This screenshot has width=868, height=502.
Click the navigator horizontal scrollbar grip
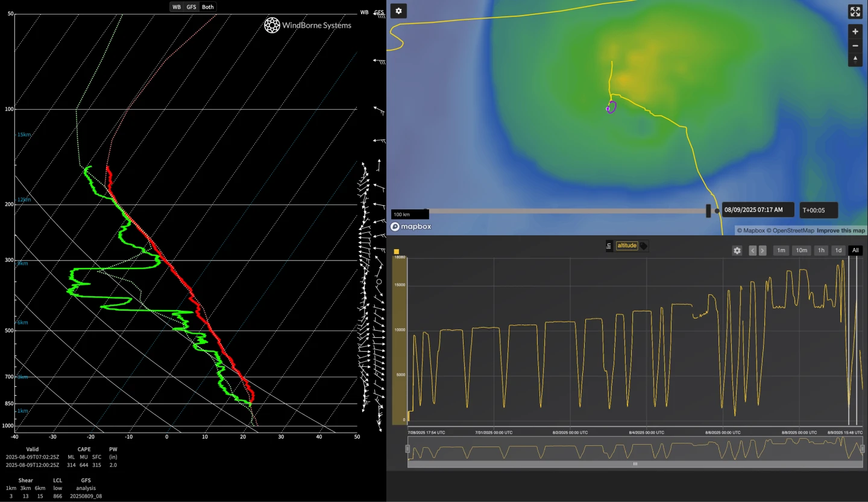pyautogui.click(x=635, y=464)
